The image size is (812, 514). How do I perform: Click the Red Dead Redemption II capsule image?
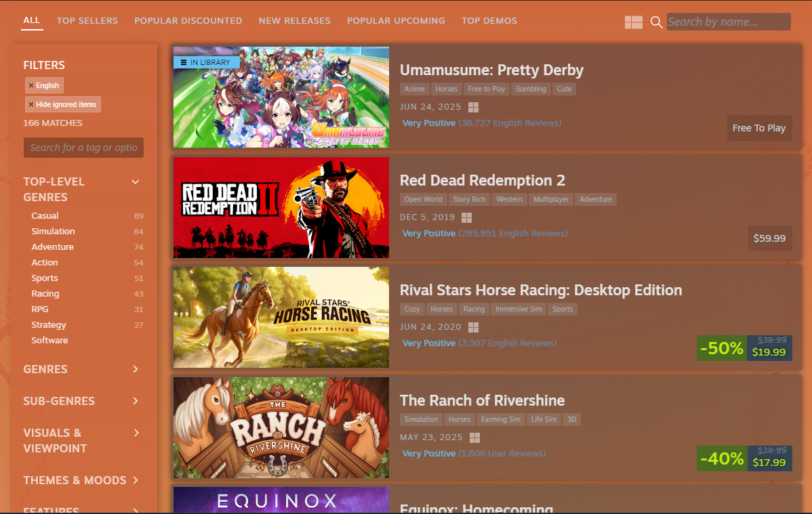[281, 208]
